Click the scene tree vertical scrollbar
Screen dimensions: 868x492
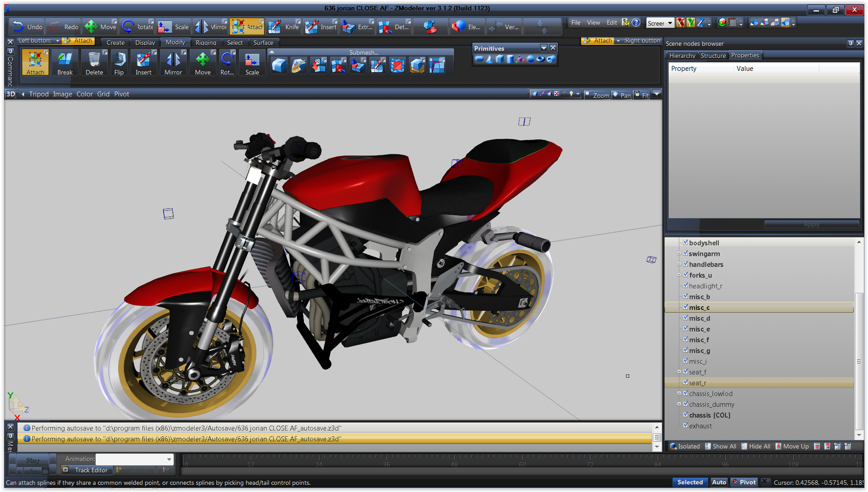point(859,361)
